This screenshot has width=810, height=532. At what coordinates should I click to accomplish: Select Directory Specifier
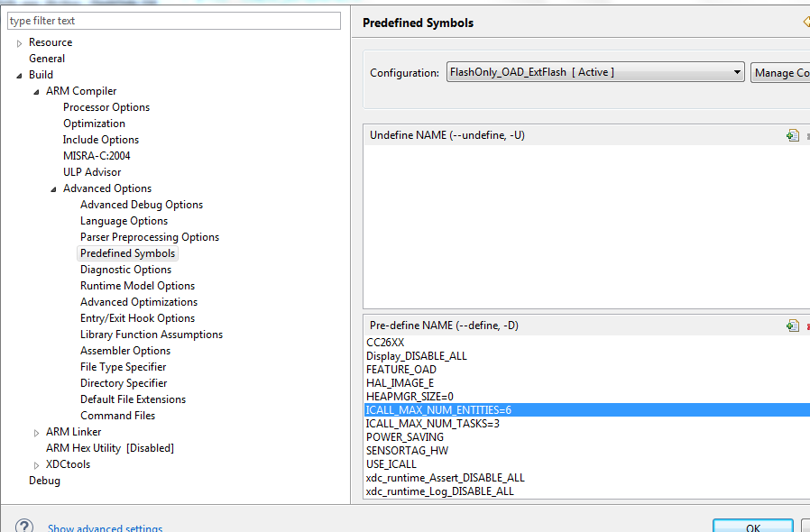124,383
